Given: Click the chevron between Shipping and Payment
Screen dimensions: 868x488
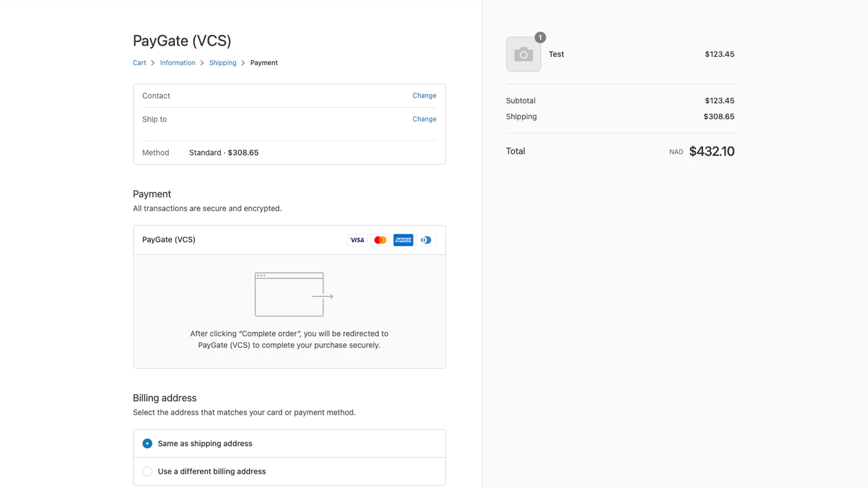Looking at the screenshot, I should (x=243, y=63).
